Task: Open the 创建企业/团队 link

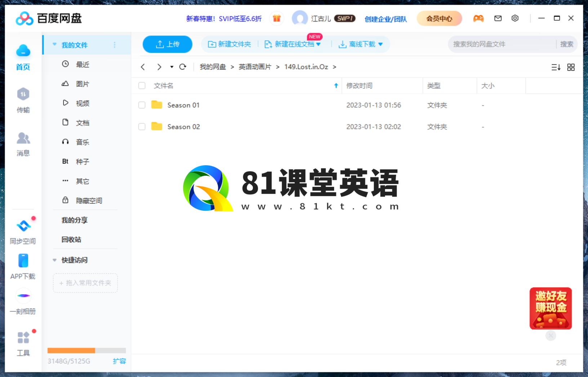Action: (x=386, y=19)
